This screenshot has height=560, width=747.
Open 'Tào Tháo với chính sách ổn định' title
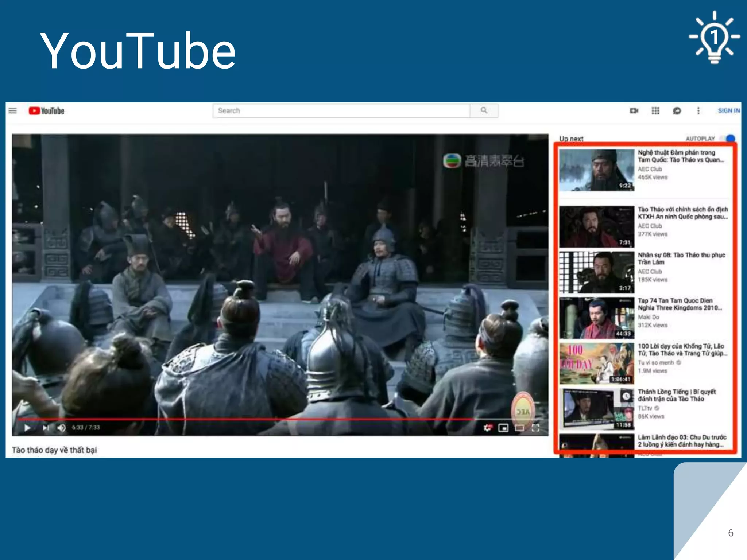pyautogui.click(x=683, y=213)
